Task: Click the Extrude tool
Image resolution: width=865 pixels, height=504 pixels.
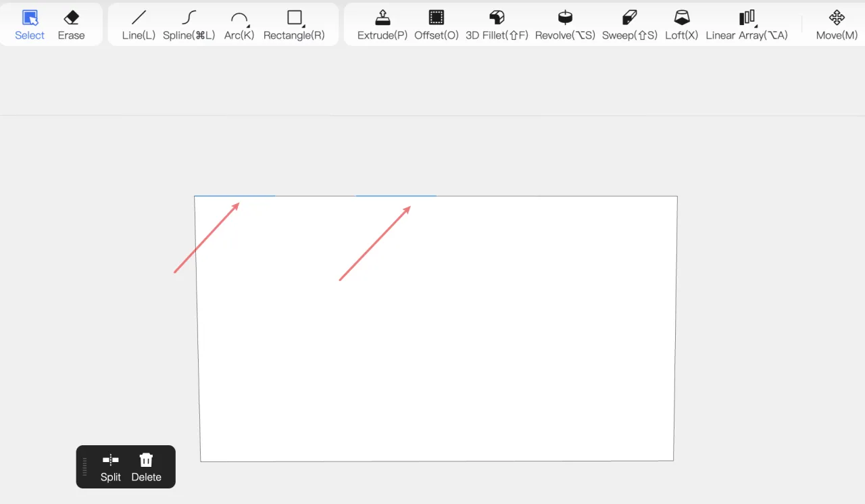Action: pyautogui.click(x=382, y=24)
